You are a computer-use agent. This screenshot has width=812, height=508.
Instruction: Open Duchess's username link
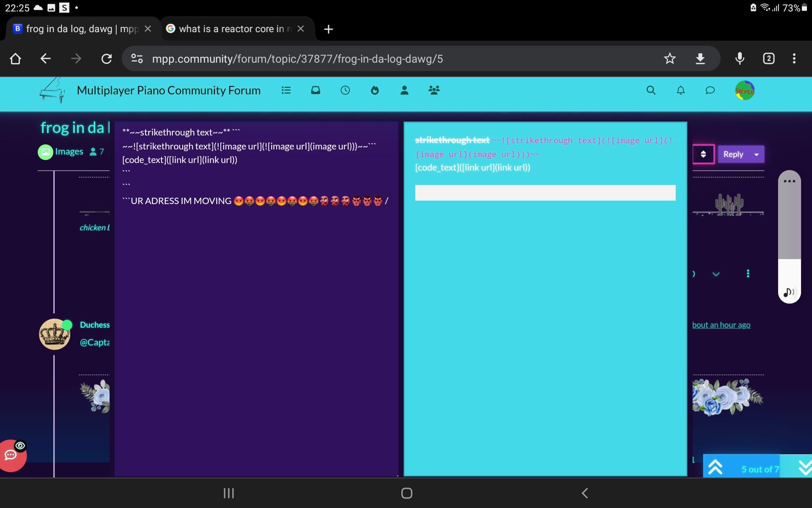click(x=95, y=325)
